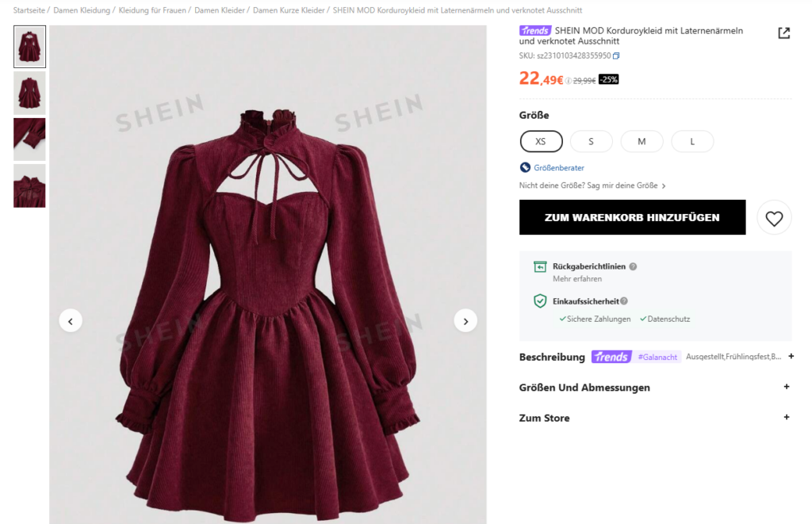Show next product image with right arrow

tap(465, 321)
